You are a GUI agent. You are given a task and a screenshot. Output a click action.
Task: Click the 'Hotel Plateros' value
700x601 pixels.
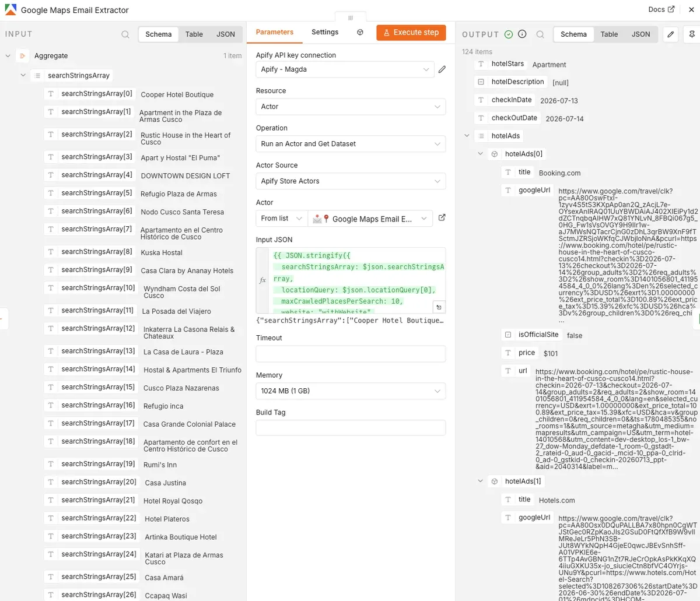click(x=167, y=519)
